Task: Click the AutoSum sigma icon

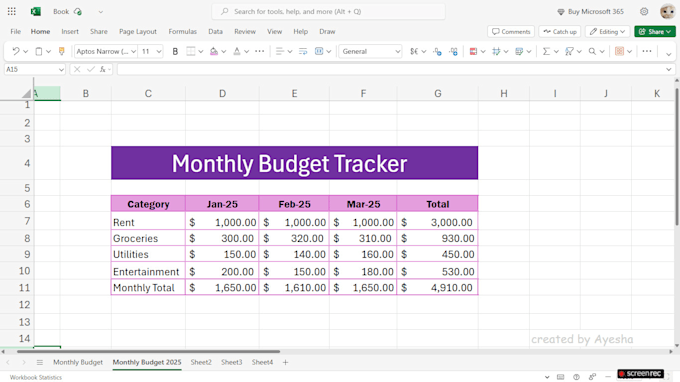Action: [546, 51]
